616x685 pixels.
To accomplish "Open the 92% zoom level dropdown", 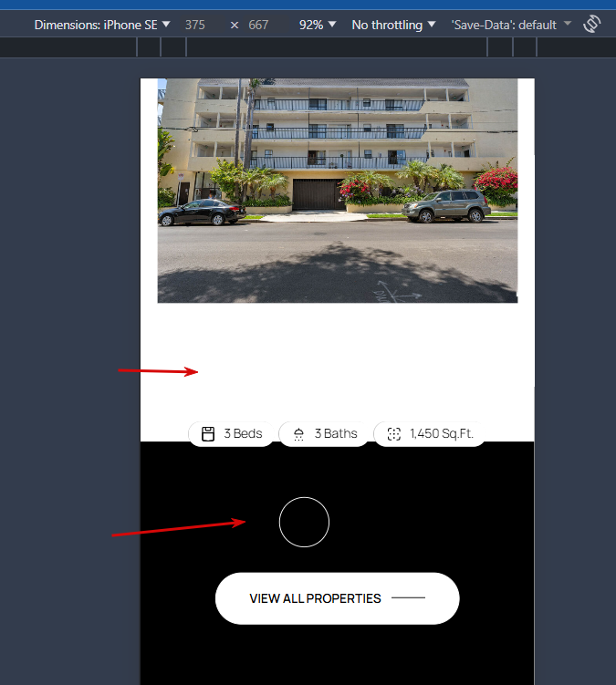I will pyautogui.click(x=318, y=25).
